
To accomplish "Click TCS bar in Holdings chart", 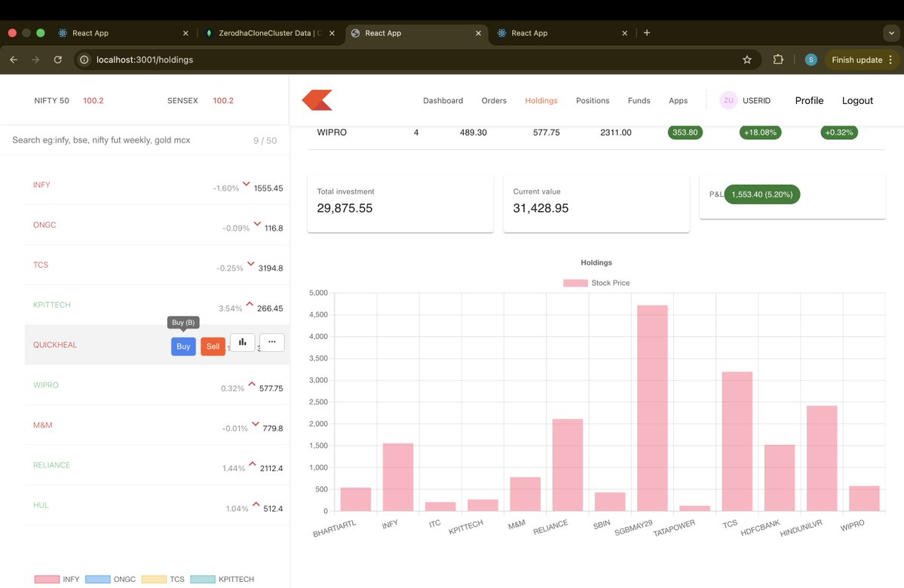I will (x=737, y=442).
